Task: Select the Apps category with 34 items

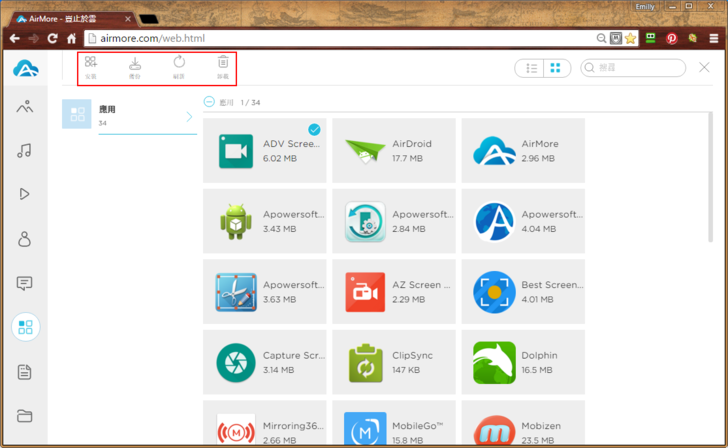Action: click(129, 115)
